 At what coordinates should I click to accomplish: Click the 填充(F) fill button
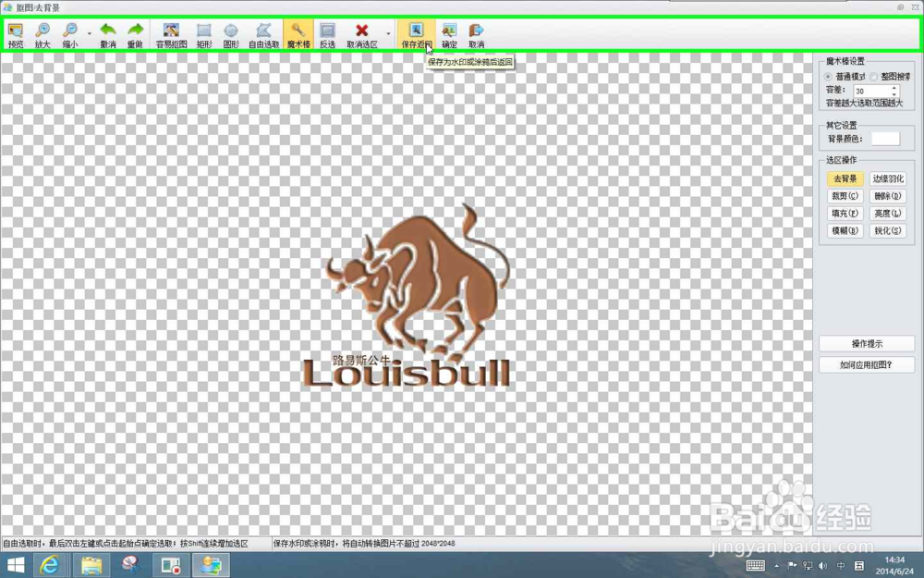pyautogui.click(x=845, y=214)
